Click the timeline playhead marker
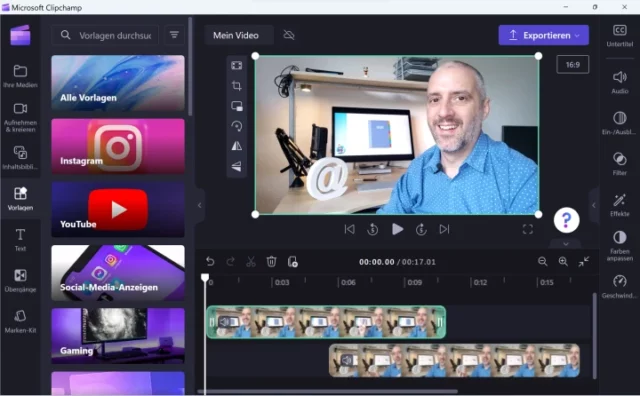 pyautogui.click(x=205, y=278)
